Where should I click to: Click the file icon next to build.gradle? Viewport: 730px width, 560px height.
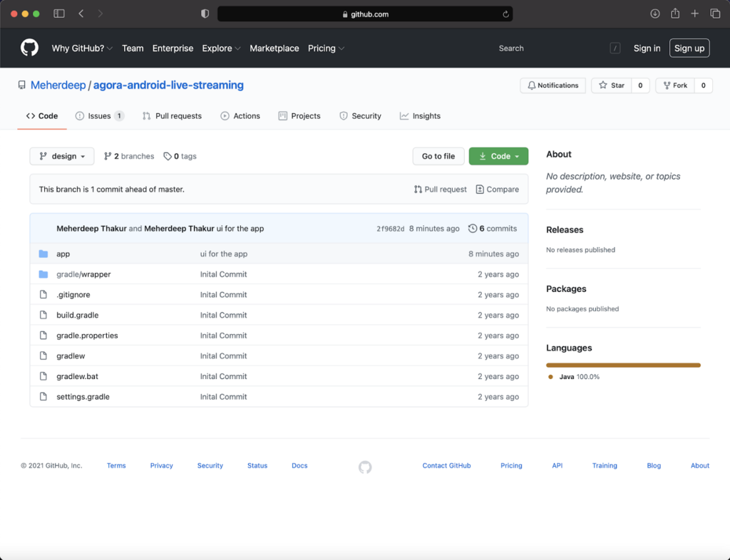click(43, 315)
